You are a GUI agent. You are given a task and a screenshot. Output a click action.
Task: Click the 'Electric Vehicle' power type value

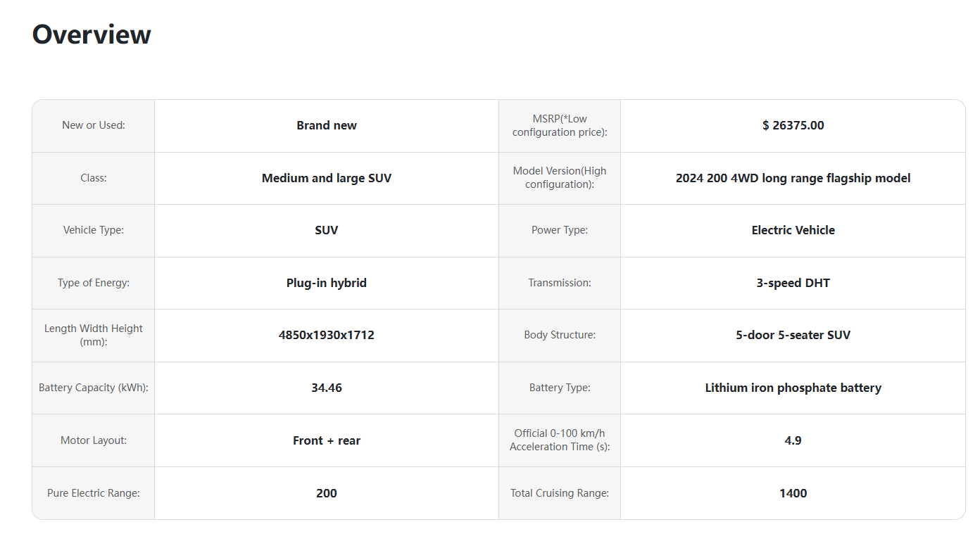tap(793, 230)
